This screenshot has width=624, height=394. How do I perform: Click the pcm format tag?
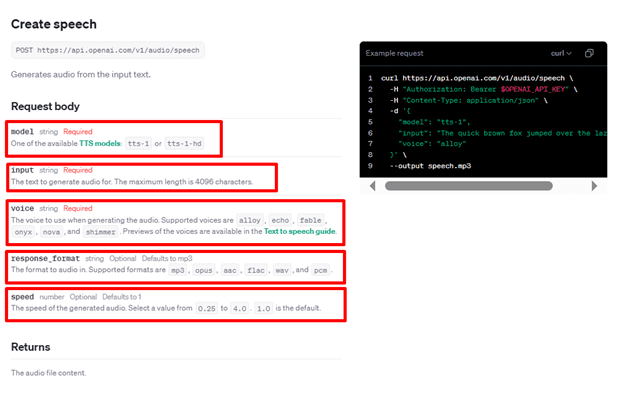coord(320,270)
